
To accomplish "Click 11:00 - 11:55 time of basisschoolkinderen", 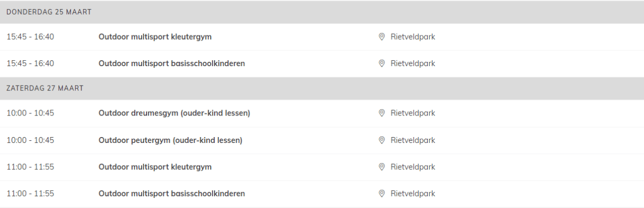I will 30,193.
